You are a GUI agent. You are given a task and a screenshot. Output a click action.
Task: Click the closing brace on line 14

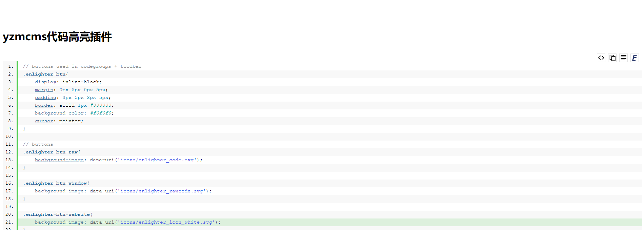(24, 168)
